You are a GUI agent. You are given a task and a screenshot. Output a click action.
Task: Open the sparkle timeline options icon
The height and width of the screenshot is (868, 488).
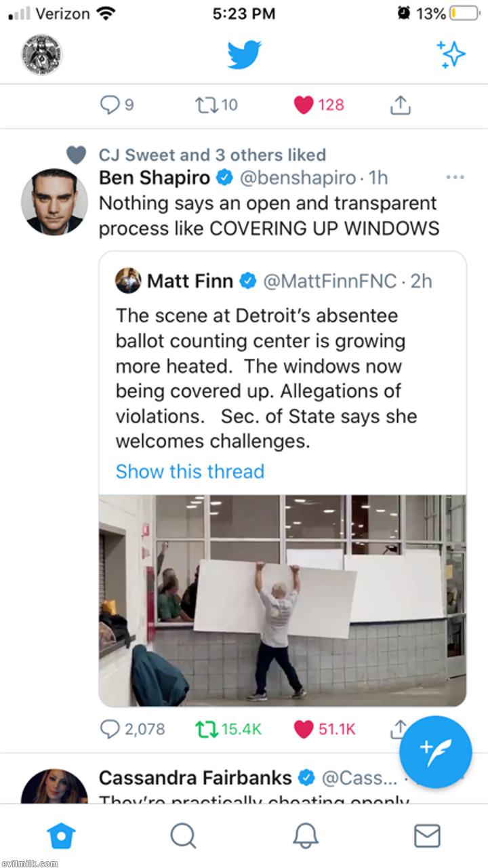[x=451, y=54]
